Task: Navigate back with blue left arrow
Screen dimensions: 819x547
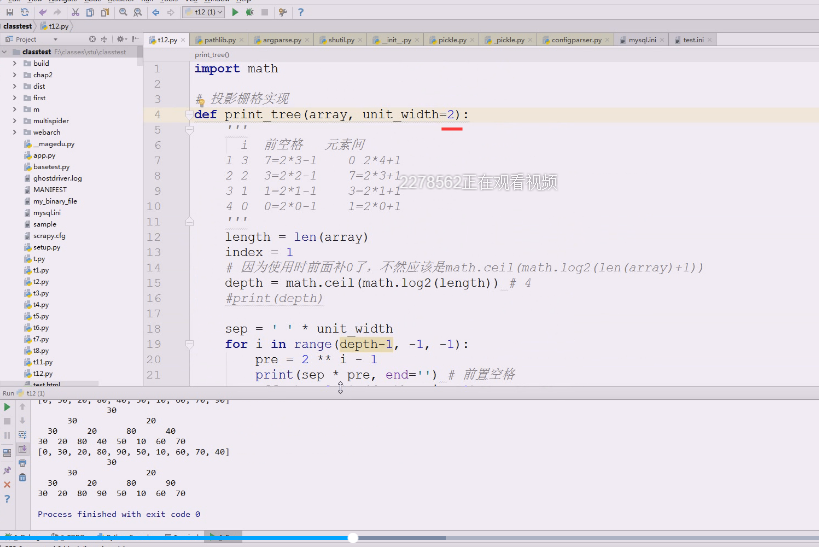Action: point(156,12)
